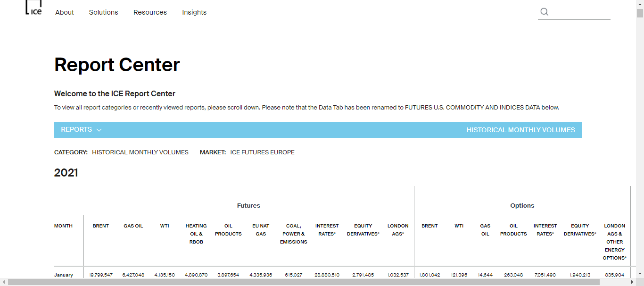Click the value 4,335,936
This screenshot has width=644, height=286.
coord(261,275)
